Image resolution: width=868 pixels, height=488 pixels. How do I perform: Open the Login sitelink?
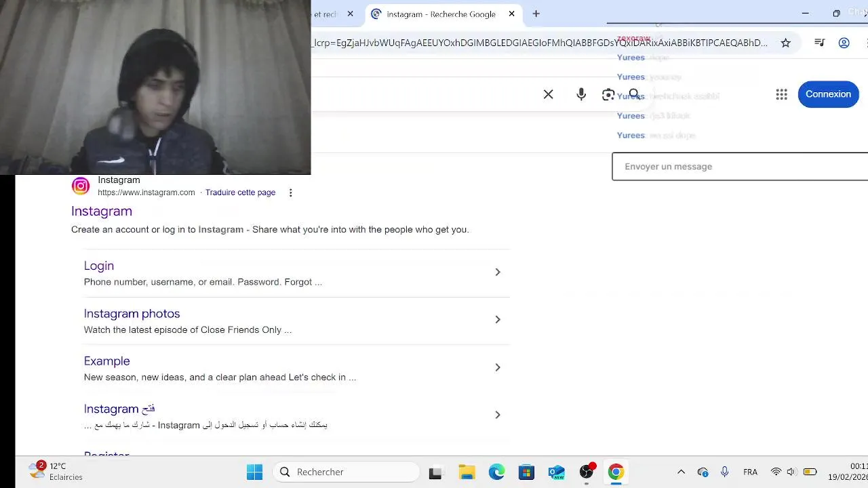(x=99, y=266)
